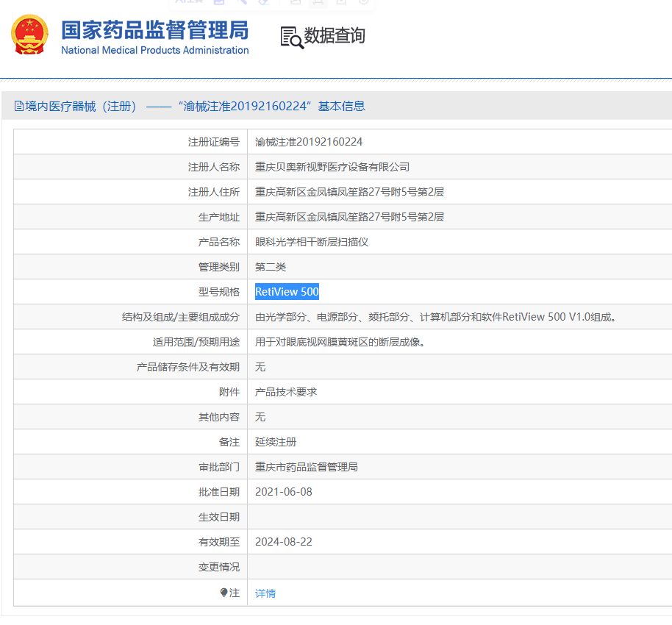Viewport: 672px width, 625px height.
Task: Click highlighted RetiView 500 model value
Action: 287,292
